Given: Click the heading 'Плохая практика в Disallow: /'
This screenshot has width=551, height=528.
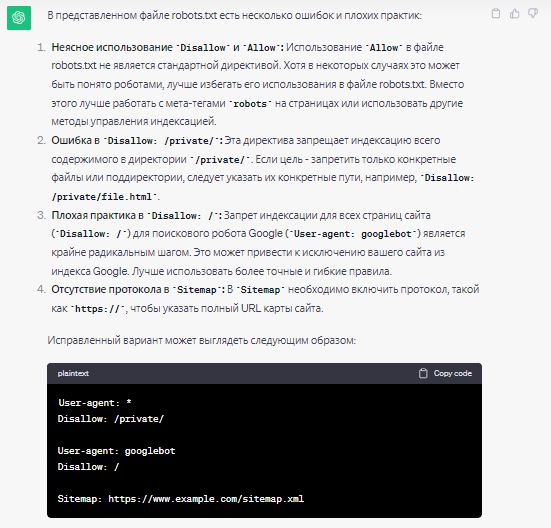Looking at the screenshot, I should [x=136, y=215].
